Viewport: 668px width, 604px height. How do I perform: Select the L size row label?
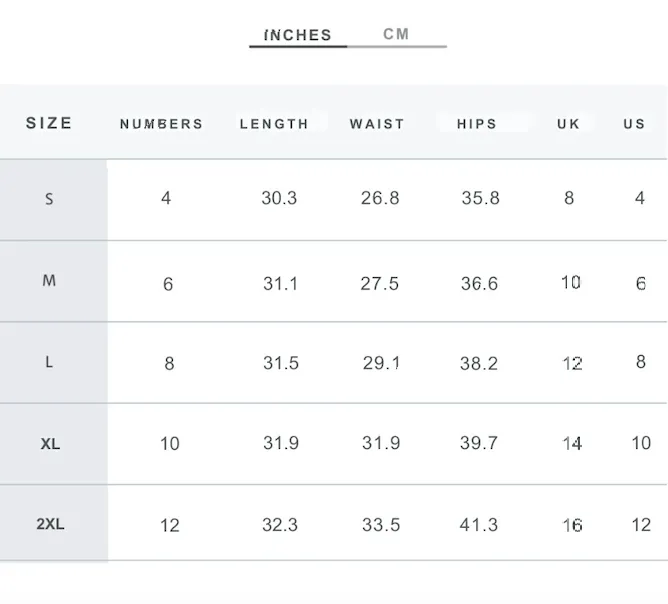[x=49, y=362]
